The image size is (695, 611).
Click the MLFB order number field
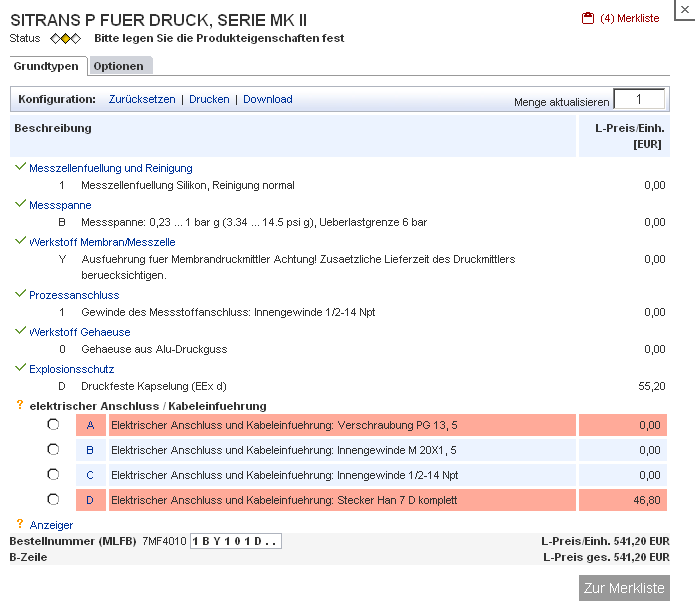coord(236,541)
